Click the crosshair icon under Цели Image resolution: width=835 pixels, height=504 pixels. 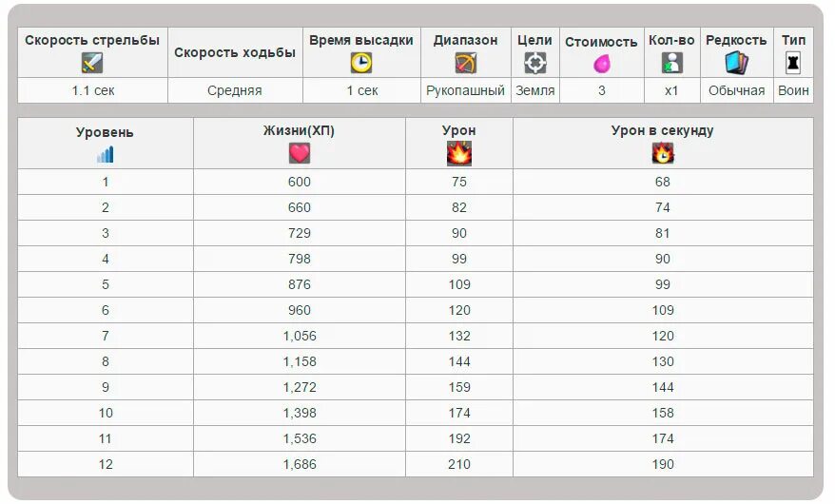535,63
